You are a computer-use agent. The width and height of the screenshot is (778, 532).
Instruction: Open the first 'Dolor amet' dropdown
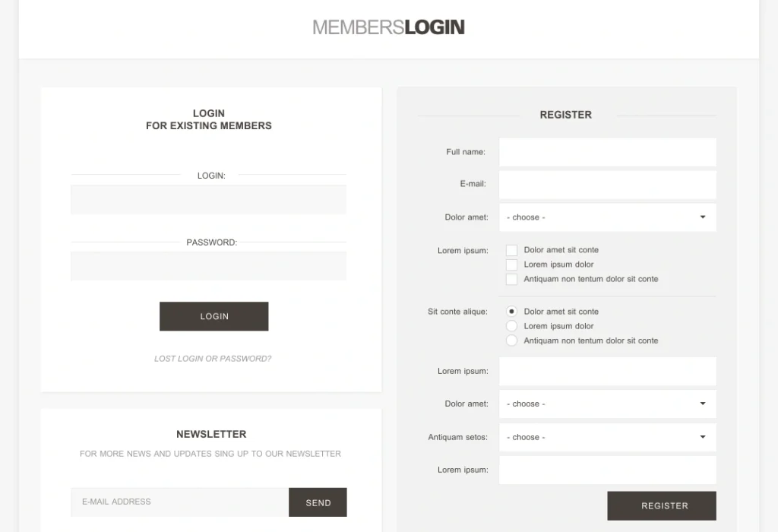pyautogui.click(x=607, y=217)
